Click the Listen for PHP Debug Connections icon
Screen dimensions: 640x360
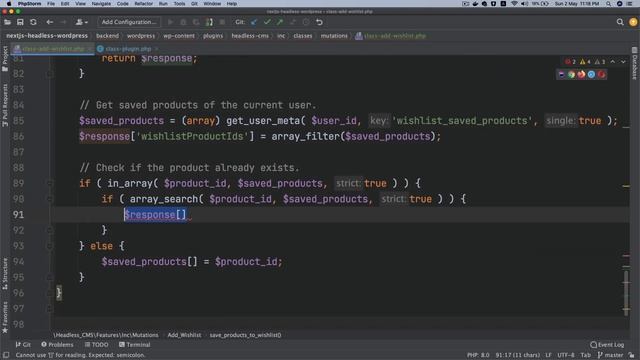click(209, 22)
